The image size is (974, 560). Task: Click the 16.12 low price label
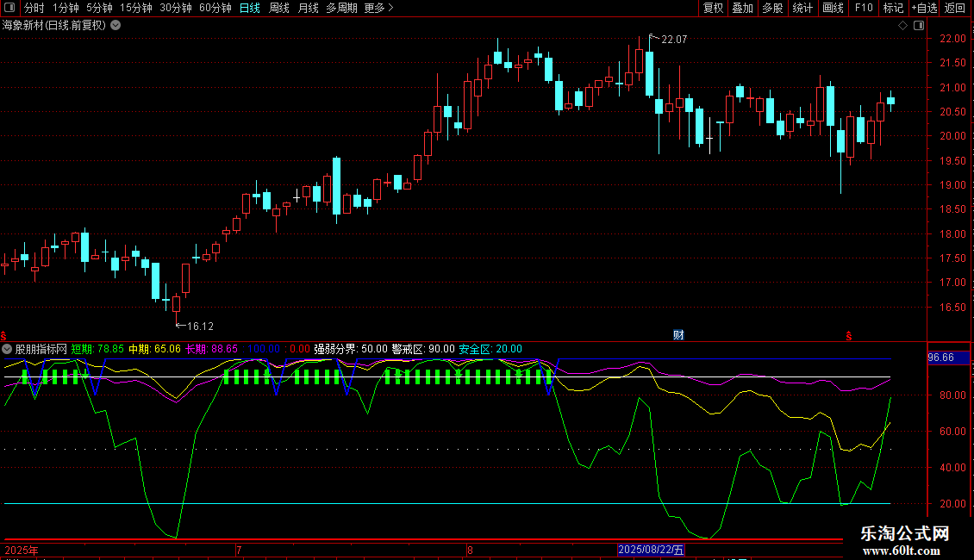[x=200, y=327]
